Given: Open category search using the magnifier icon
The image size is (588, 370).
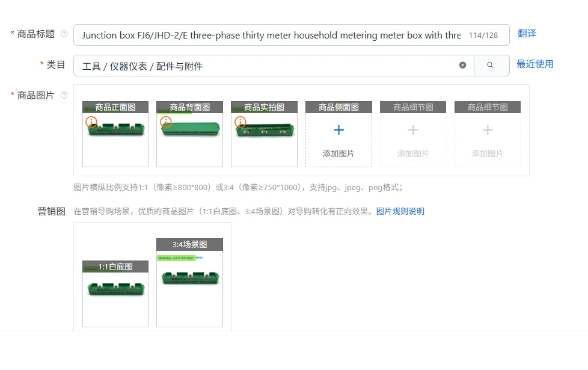Looking at the screenshot, I should pos(490,64).
